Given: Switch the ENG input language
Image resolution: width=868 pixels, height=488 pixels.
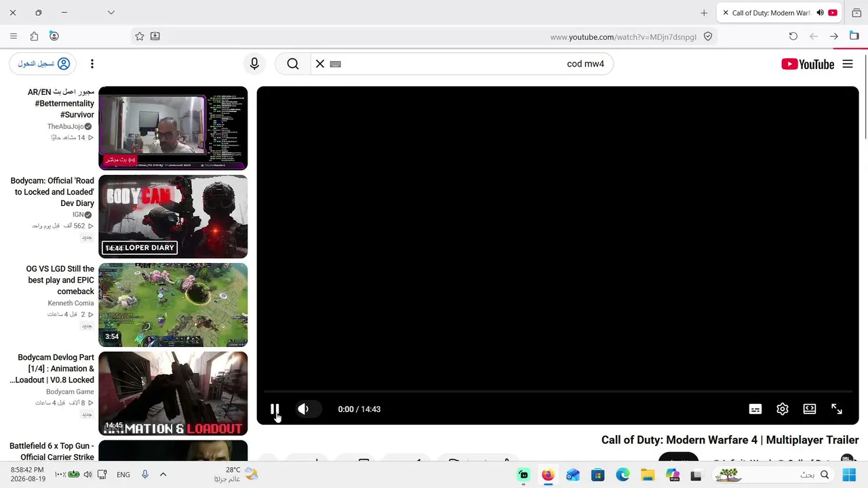Looking at the screenshot, I should pyautogui.click(x=123, y=475).
